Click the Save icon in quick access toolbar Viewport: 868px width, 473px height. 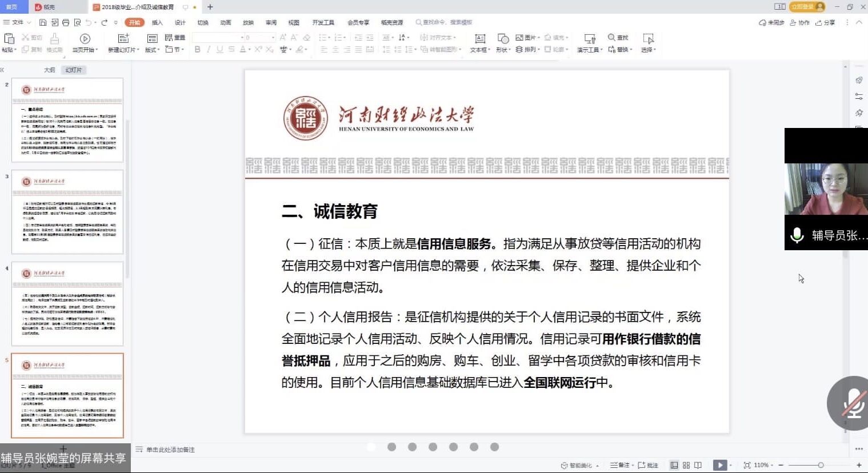pos(43,22)
